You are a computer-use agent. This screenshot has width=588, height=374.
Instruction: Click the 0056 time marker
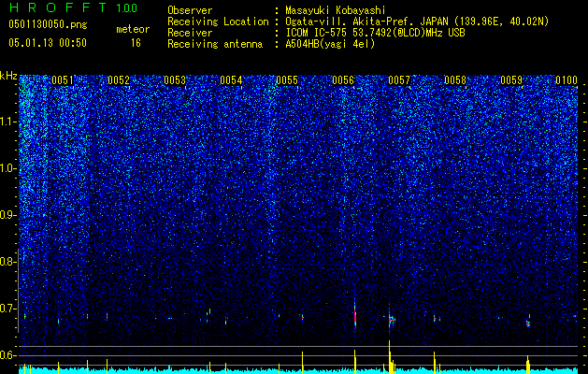tap(343, 80)
